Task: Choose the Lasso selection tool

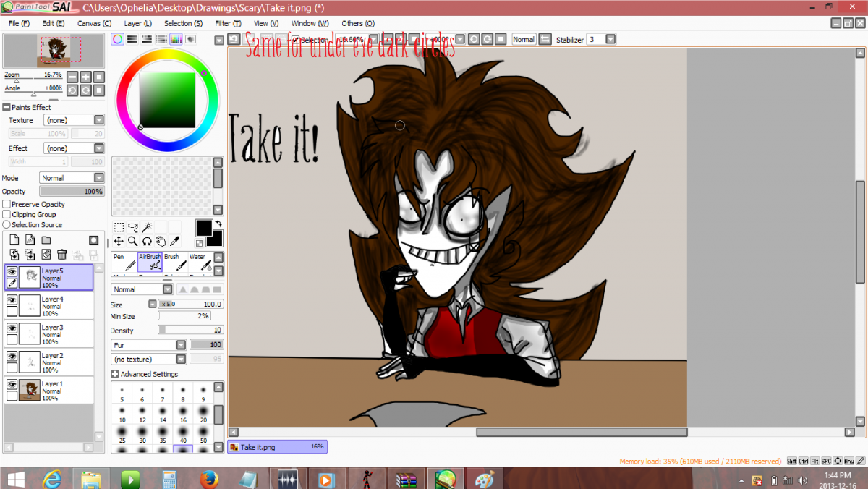Action: (132, 227)
